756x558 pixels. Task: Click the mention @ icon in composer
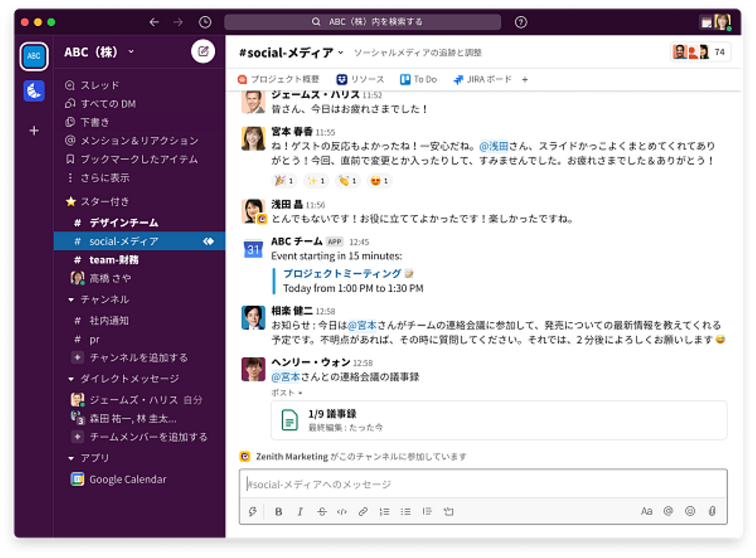coord(668,511)
